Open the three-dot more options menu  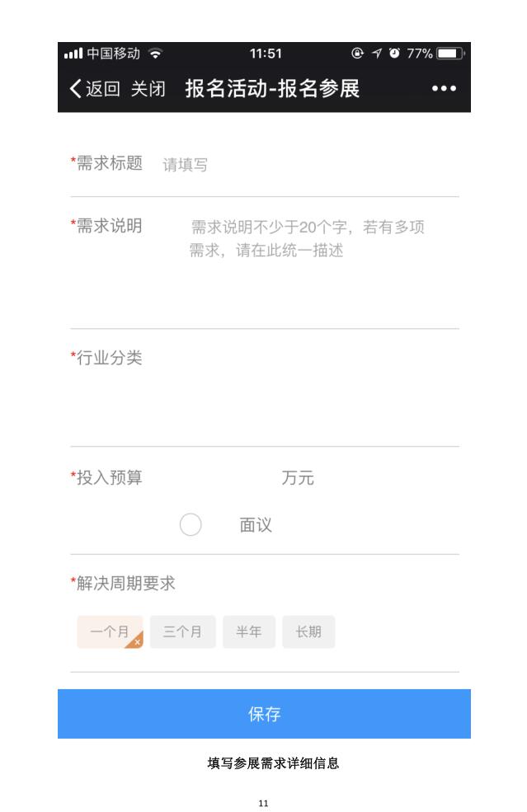[444, 89]
